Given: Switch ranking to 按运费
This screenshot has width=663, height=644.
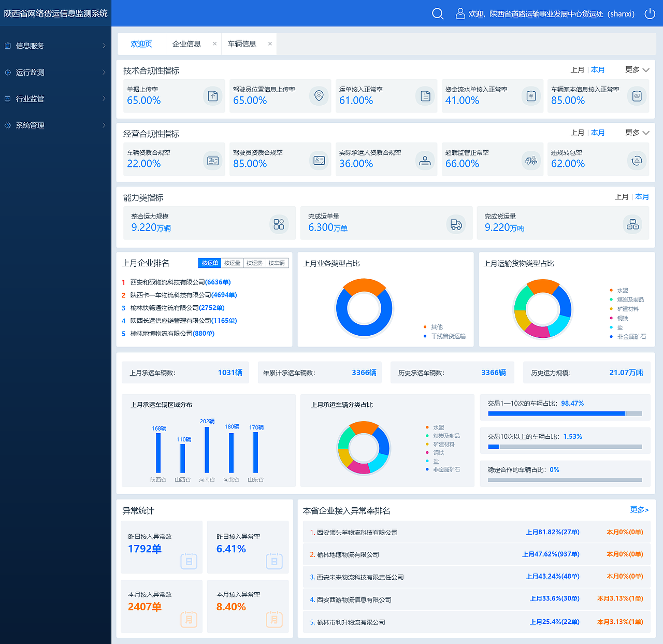Looking at the screenshot, I should tap(254, 263).
